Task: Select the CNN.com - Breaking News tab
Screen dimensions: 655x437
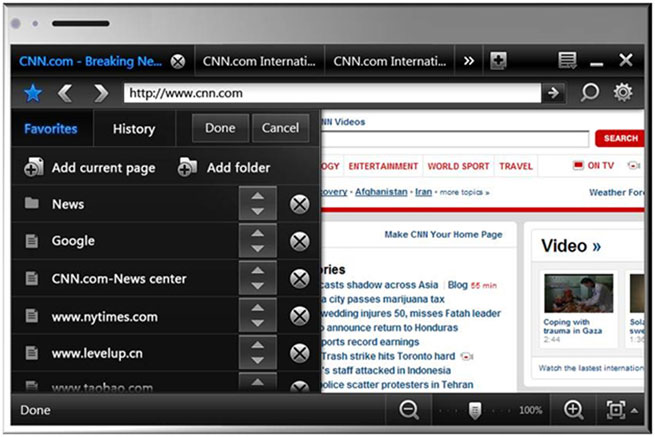Action: (90, 61)
